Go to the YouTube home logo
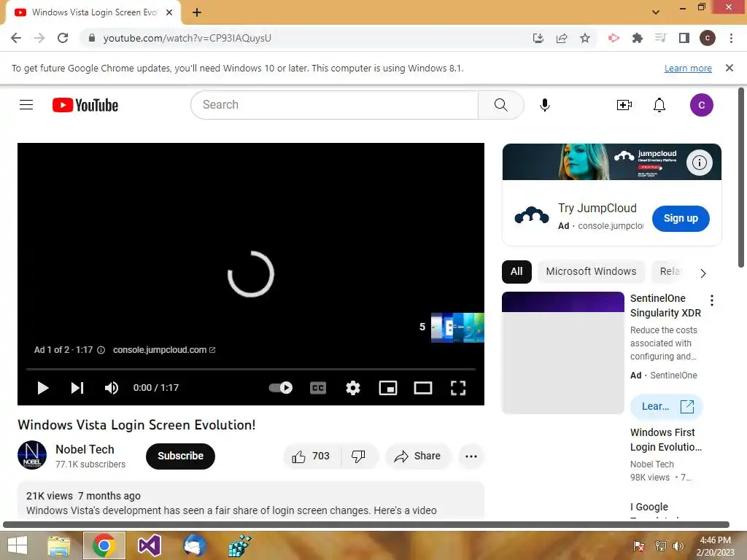 (85, 105)
